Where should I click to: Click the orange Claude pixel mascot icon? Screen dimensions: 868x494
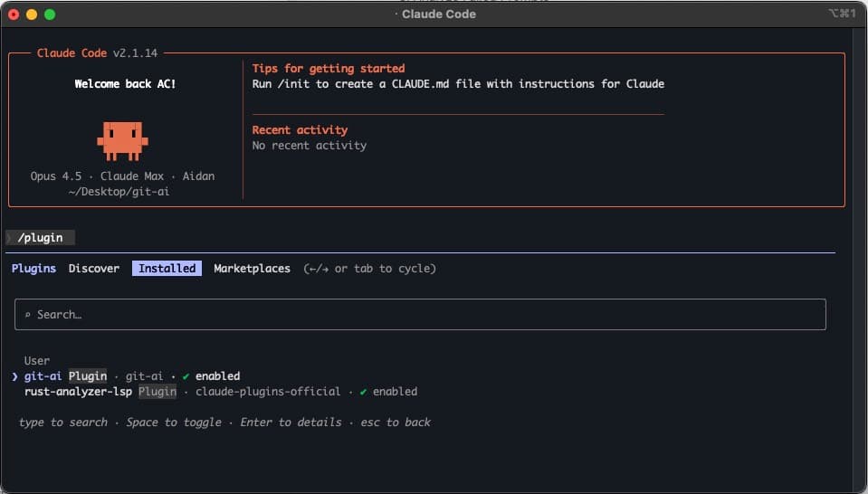122,140
